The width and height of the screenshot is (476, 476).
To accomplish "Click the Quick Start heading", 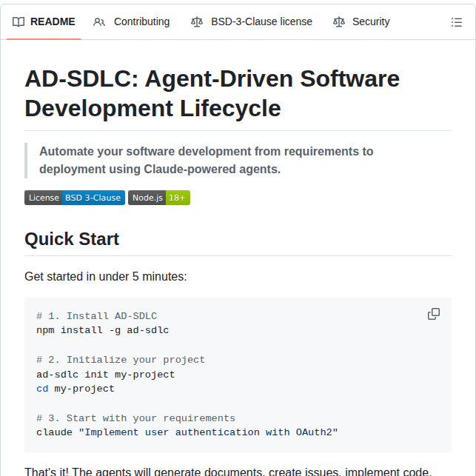I will click(x=72, y=239).
